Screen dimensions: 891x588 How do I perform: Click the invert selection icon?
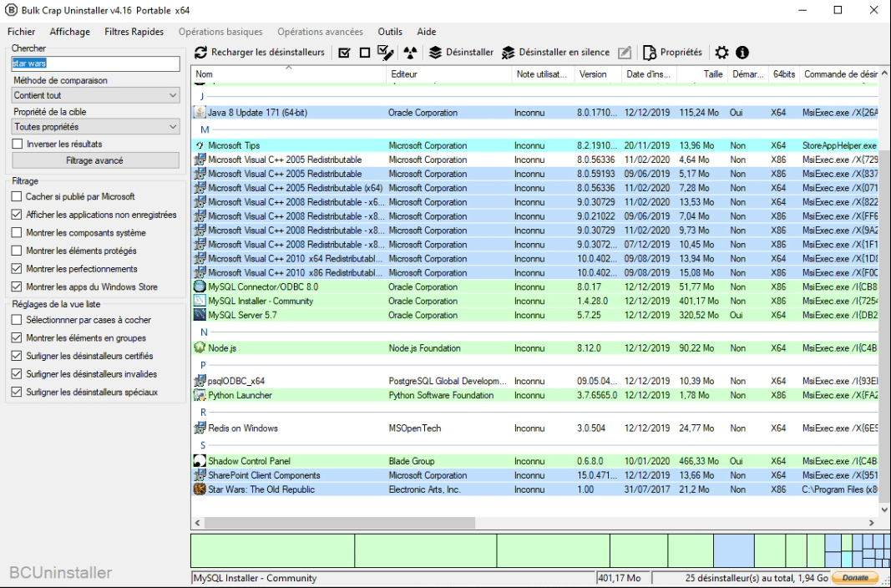(x=386, y=53)
